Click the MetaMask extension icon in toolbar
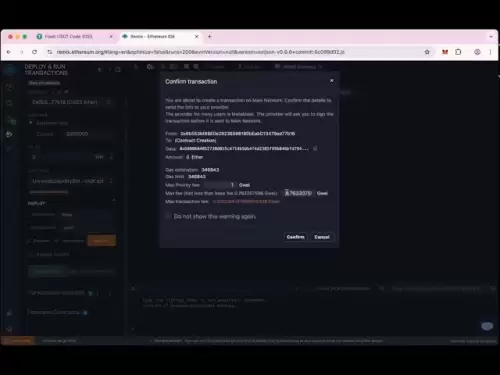Screen dimensions: 500x375 point(445,52)
